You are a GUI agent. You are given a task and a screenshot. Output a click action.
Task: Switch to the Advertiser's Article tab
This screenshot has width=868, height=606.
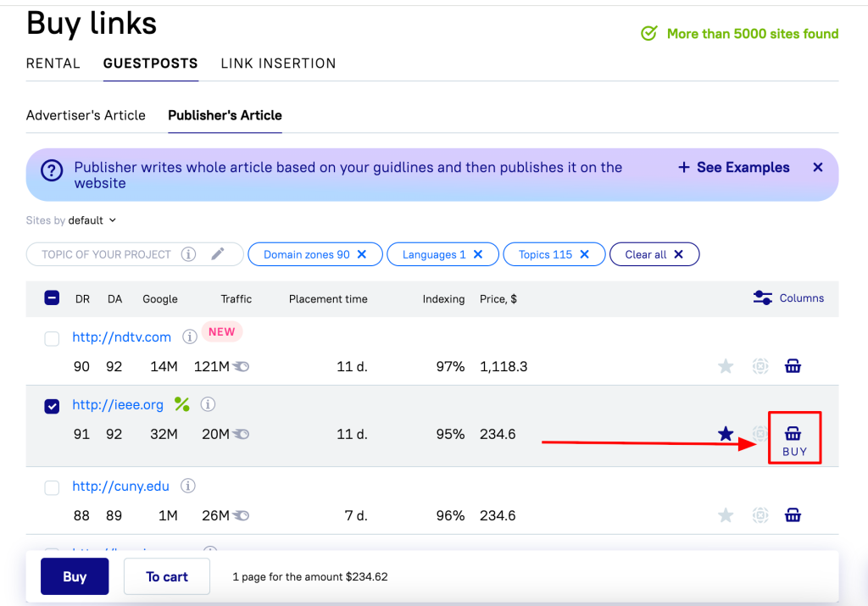(86, 115)
